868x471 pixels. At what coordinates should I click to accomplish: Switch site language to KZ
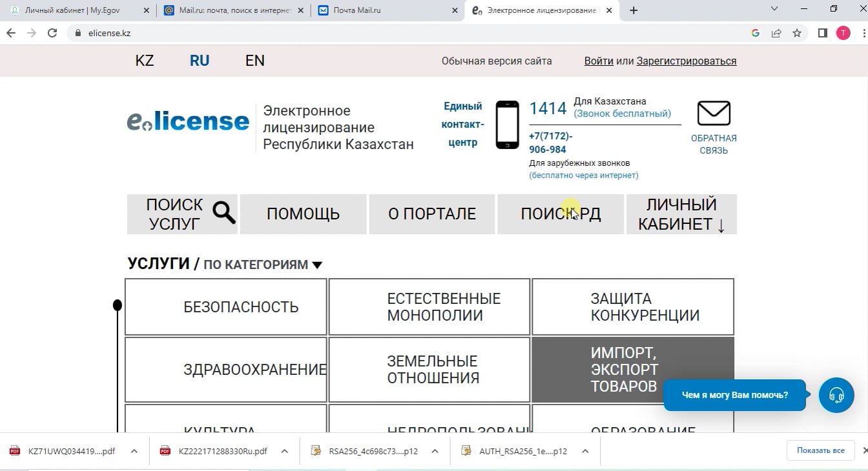[x=145, y=61]
